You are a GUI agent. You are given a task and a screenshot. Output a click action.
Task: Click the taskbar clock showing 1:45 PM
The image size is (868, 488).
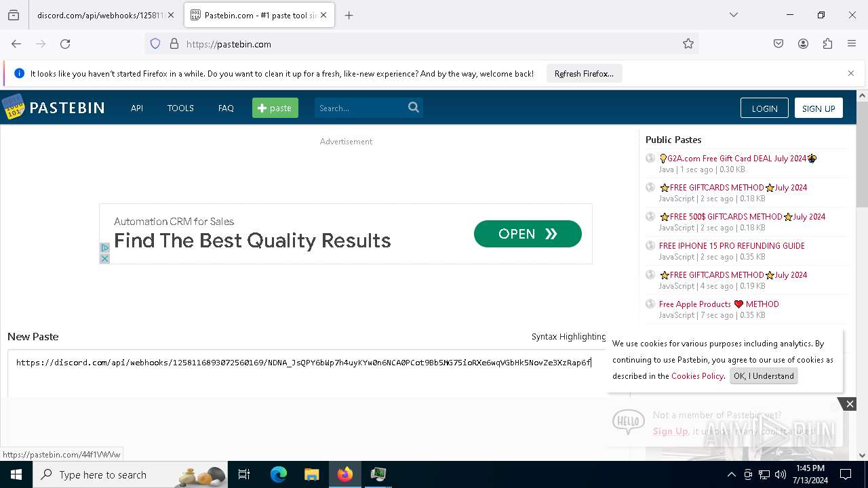810,474
